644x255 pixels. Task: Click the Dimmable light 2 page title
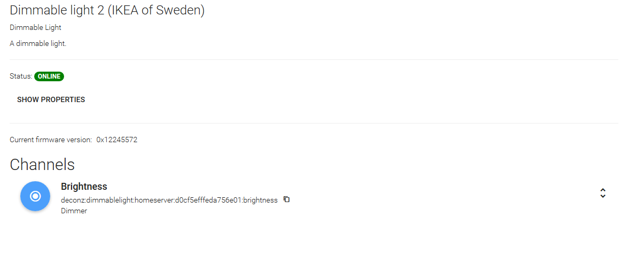tap(57, 10)
